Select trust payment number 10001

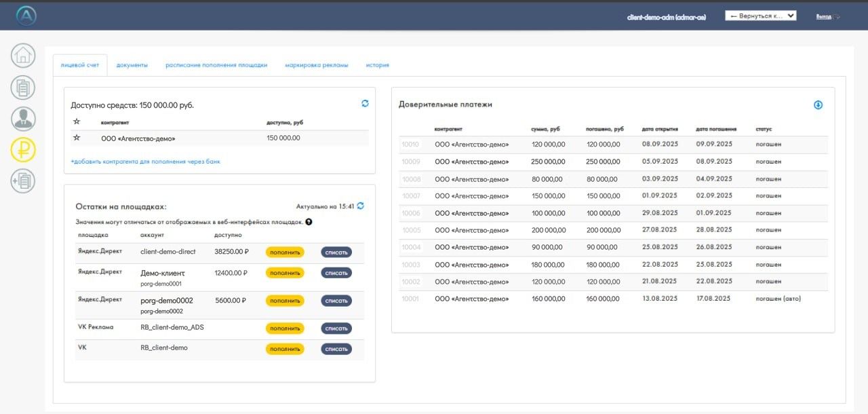411,299
